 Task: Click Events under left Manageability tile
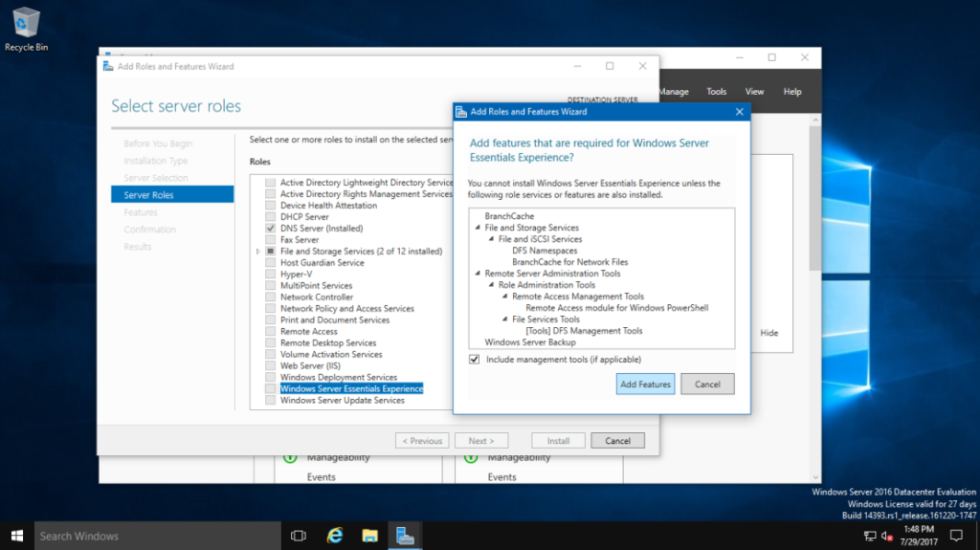[322, 477]
